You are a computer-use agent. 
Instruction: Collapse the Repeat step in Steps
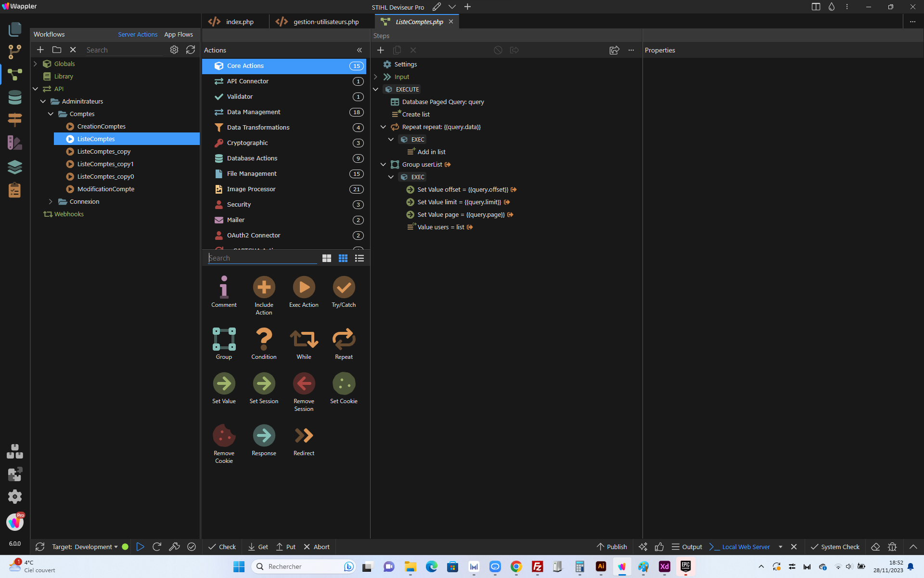click(x=383, y=127)
